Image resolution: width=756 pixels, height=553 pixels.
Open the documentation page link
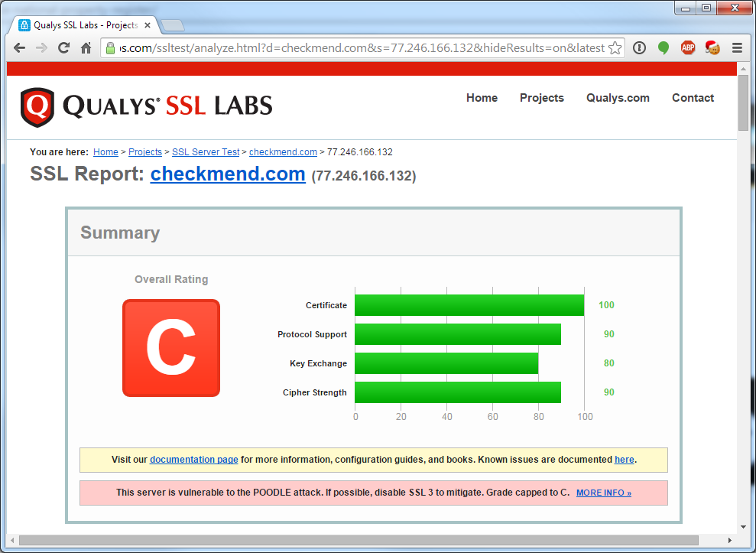coord(193,460)
